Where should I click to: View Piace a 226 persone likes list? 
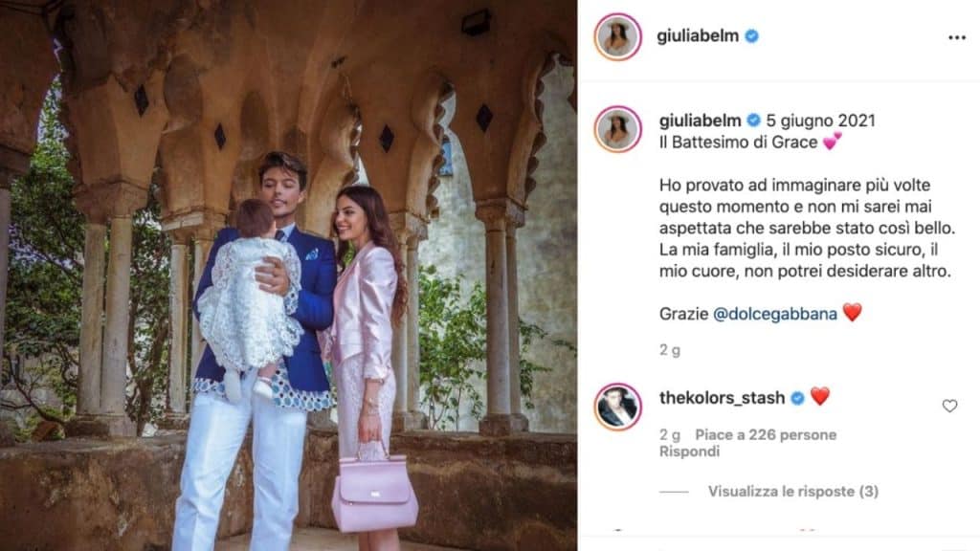click(766, 435)
